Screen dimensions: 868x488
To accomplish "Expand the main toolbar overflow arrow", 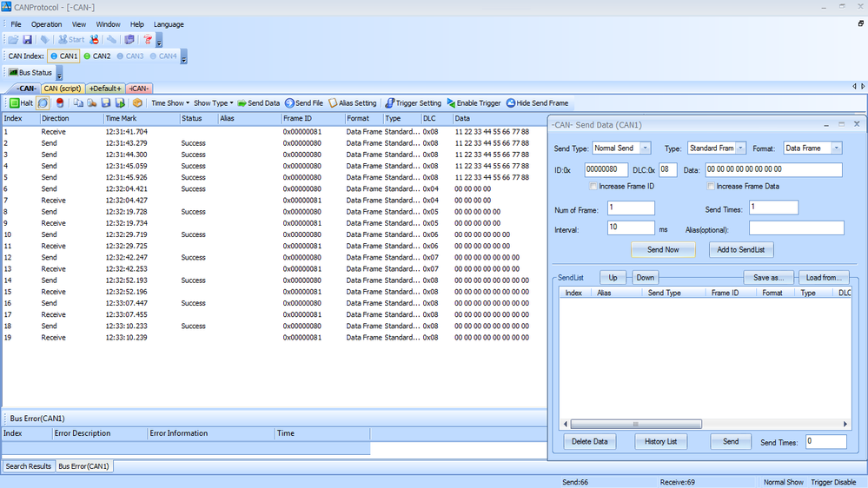I will pos(159,41).
